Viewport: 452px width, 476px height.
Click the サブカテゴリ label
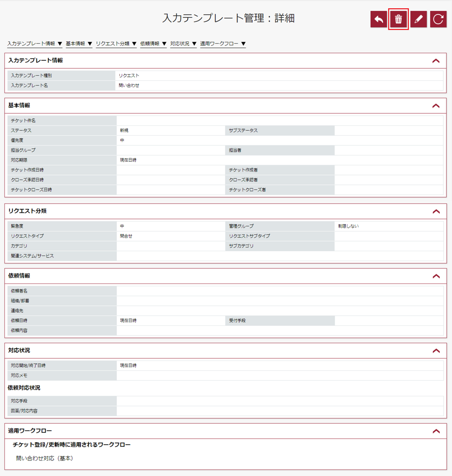[241, 246]
